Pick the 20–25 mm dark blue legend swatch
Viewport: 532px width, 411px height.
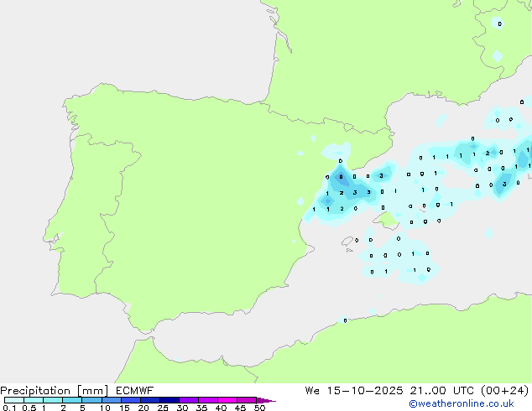coord(150,400)
